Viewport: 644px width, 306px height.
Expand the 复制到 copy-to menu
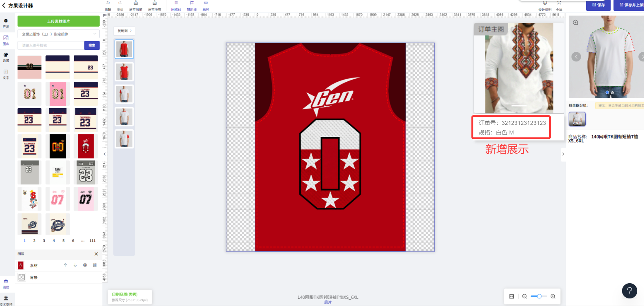[124, 31]
